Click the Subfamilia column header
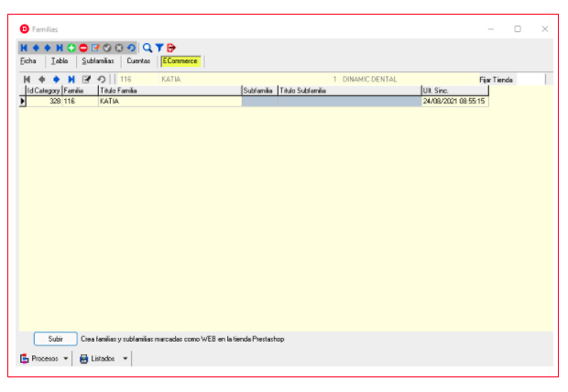568x392 pixels. pos(260,91)
